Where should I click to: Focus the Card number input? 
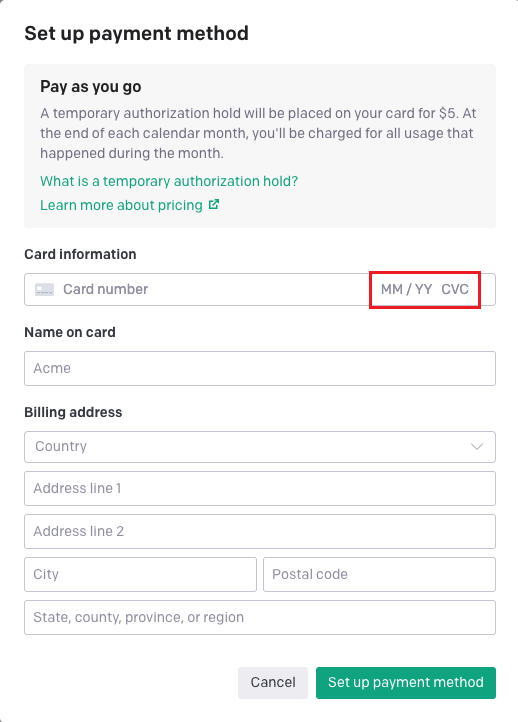pyautogui.click(x=214, y=289)
